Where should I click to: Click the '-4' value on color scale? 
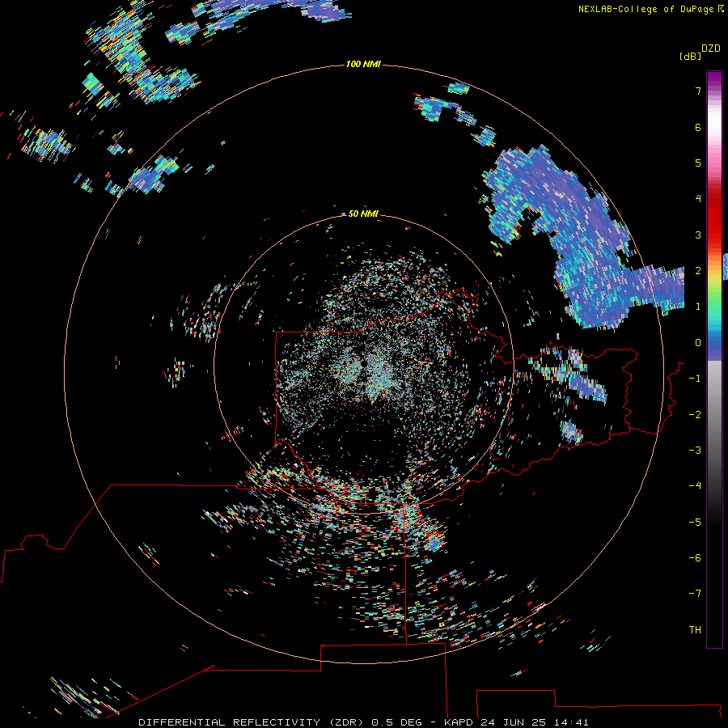pos(695,485)
